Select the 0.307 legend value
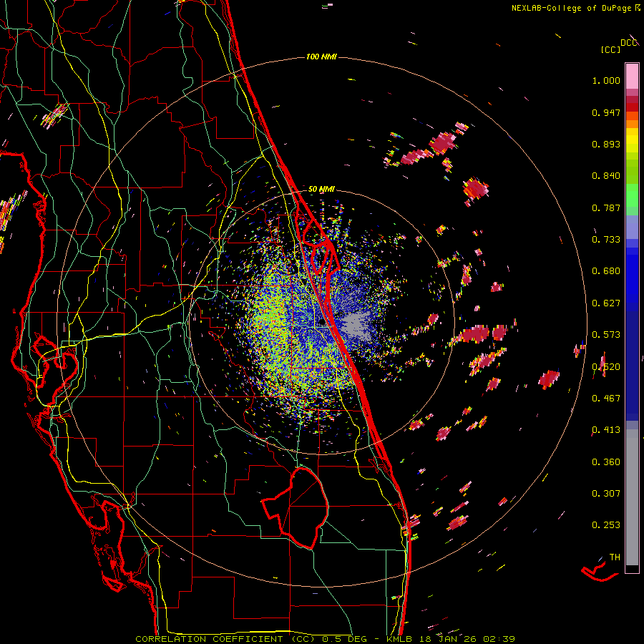 (606, 494)
